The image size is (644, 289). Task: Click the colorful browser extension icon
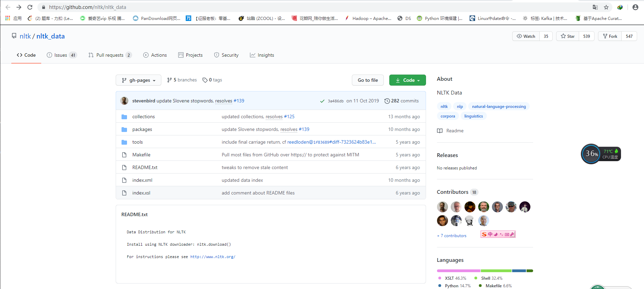pos(620,7)
